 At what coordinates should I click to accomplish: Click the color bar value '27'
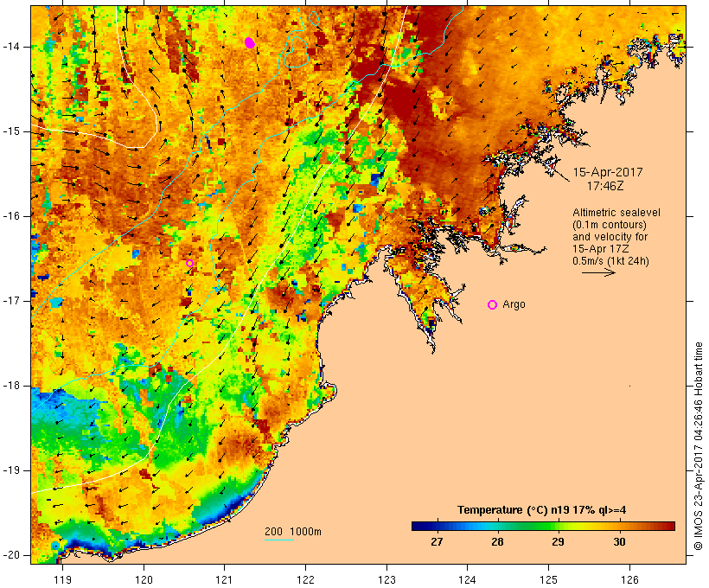coord(437,542)
